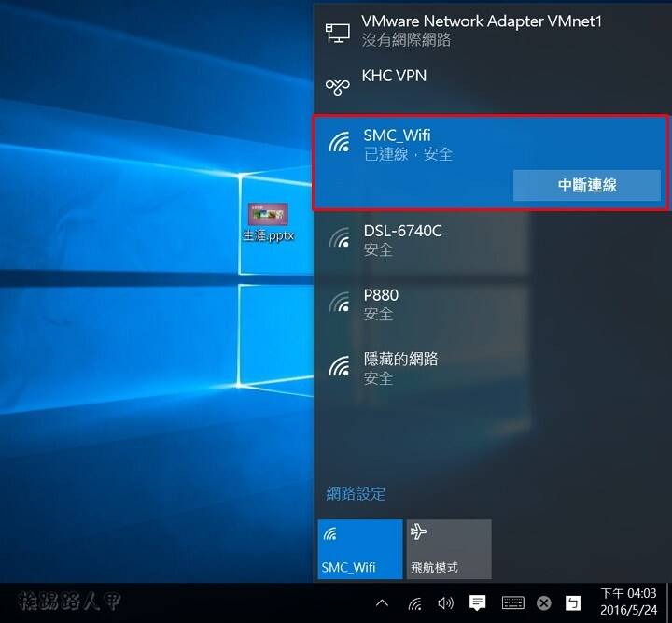672x623 pixels.
Task: Open the Action Center notification icon
Action: (x=478, y=603)
